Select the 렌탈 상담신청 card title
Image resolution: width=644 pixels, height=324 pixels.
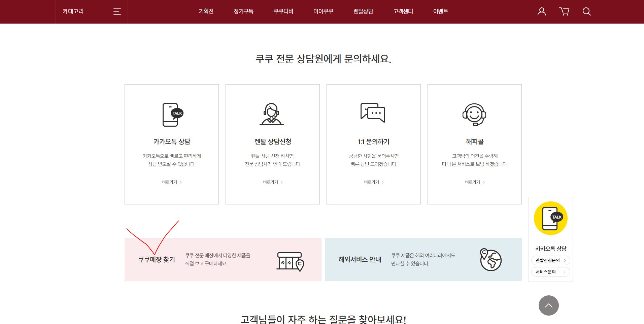coord(273,142)
